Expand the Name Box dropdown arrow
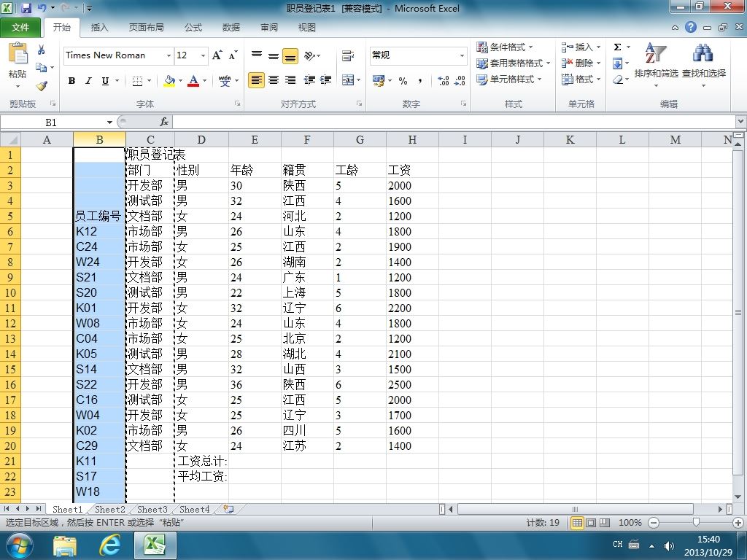 [x=109, y=122]
